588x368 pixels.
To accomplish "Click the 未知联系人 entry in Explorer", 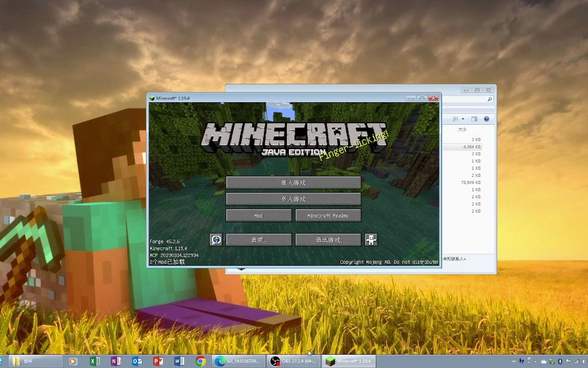I will [454, 259].
